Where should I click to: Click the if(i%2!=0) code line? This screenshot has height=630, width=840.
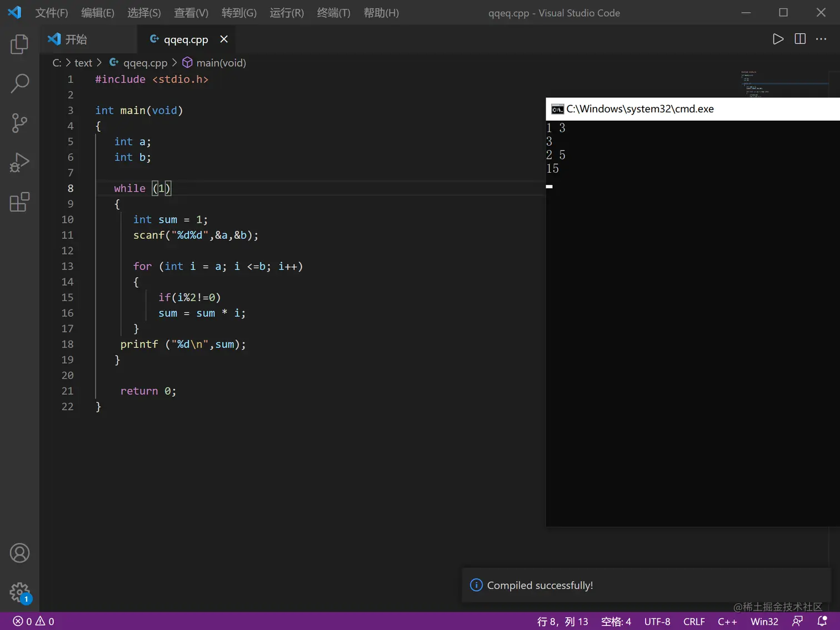(x=189, y=297)
